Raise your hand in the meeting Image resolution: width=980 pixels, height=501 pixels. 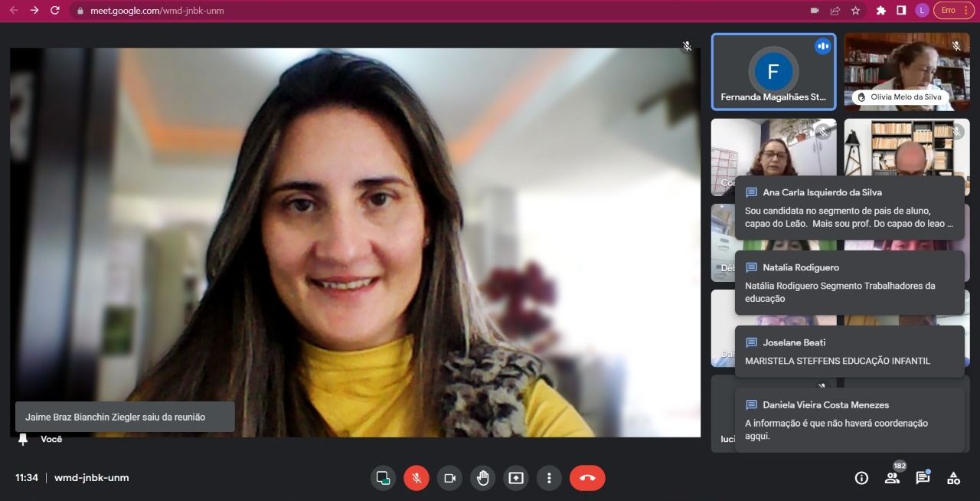click(482, 478)
